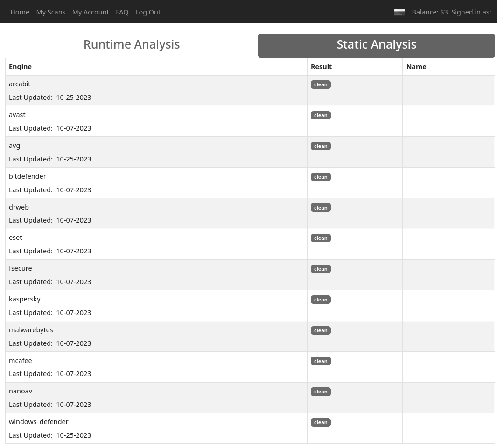Click the clean badge for arcabit
Screen dimensions: 497x448
(x=321, y=84)
